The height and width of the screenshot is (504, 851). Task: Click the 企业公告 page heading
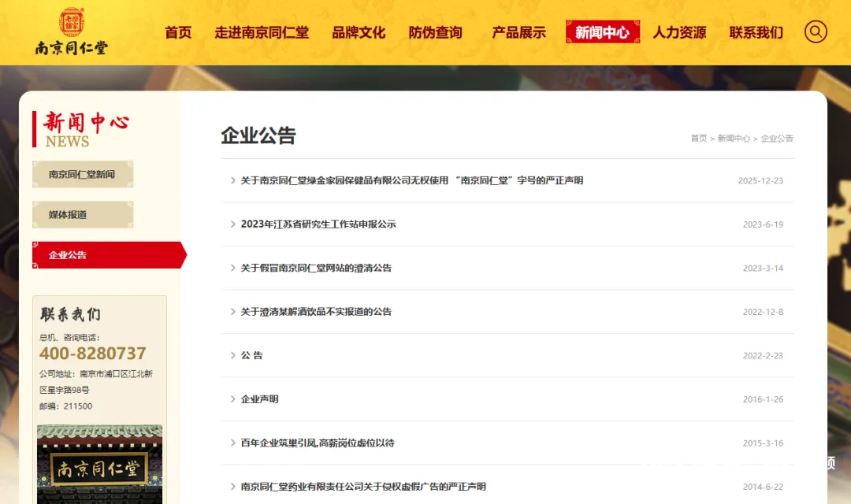point(258,135)
